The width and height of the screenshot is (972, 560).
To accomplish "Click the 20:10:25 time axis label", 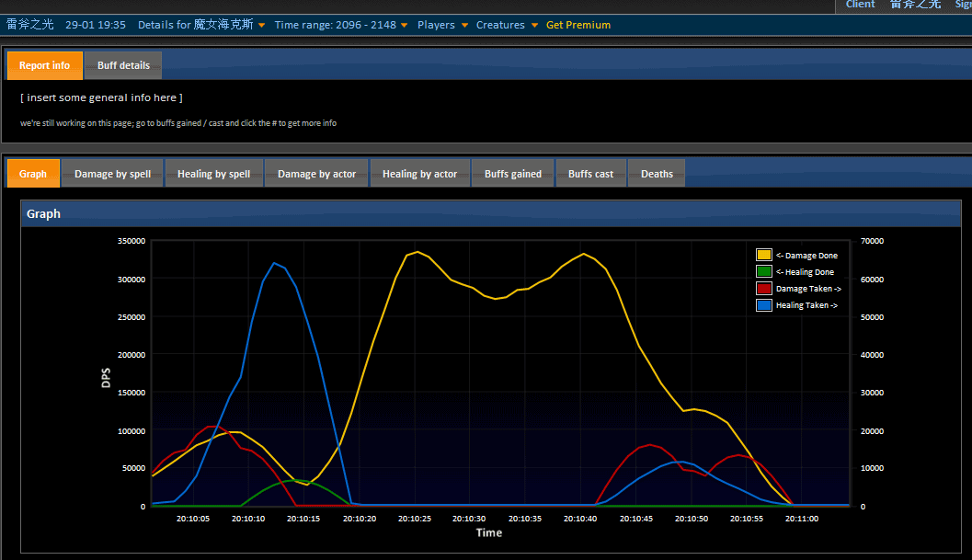I will click(414, 519).
